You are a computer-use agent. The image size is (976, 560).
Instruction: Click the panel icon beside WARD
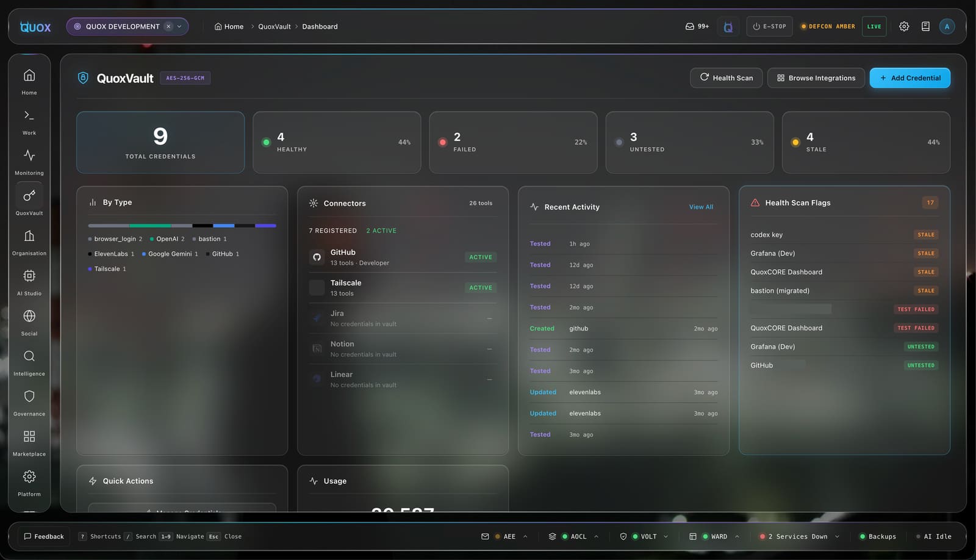tap(693, 537)
